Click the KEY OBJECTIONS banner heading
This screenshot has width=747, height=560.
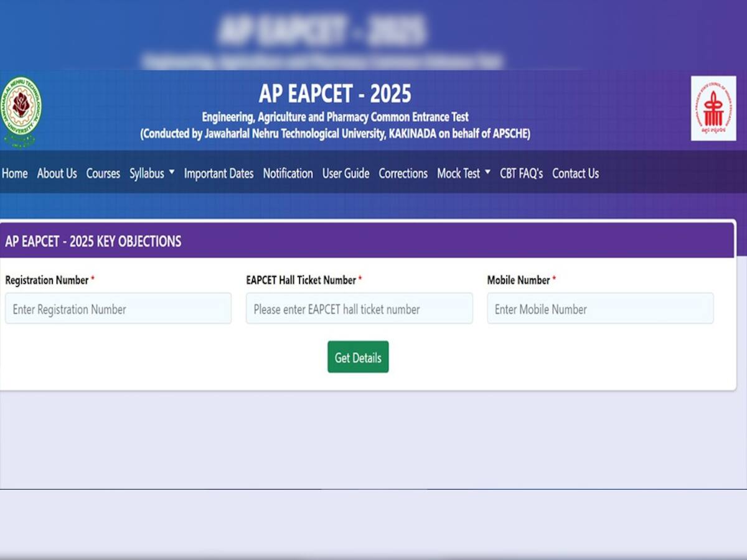click(92, 241)
